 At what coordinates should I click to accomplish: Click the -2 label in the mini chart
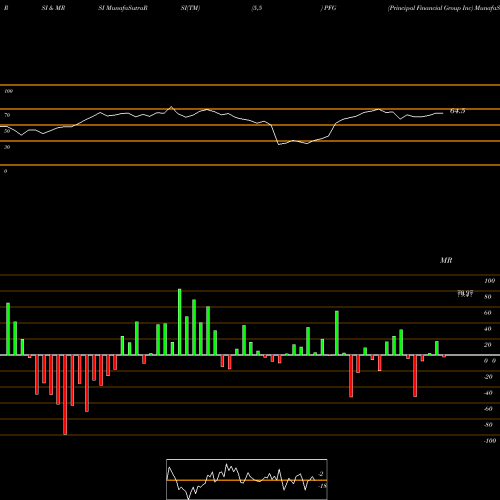[x=321, y=474]
